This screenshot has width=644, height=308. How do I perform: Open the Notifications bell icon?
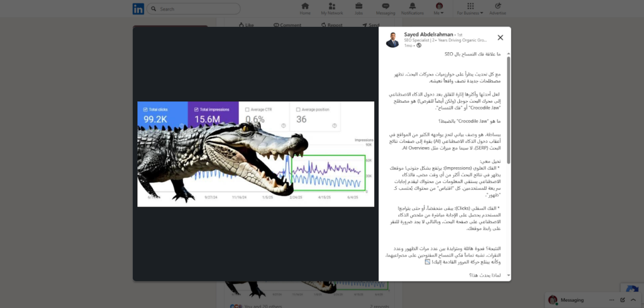pyautogui.click(x=412, y=8)
